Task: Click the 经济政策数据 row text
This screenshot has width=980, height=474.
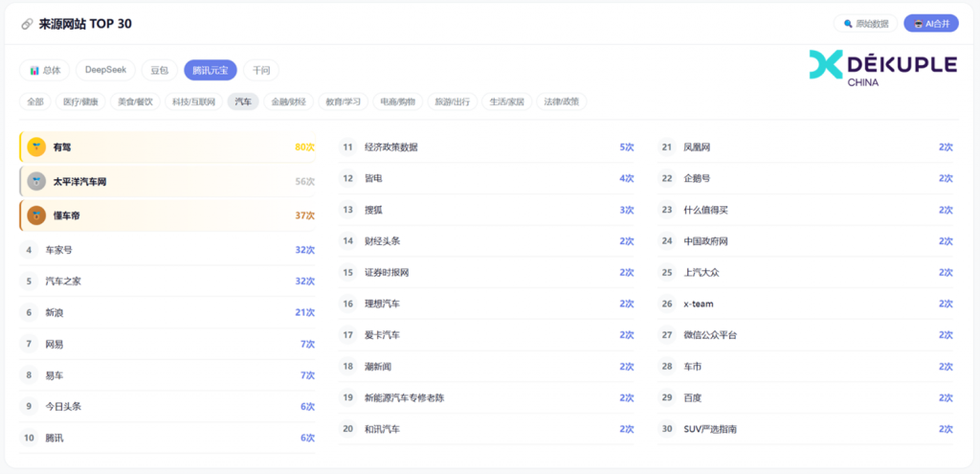Action: 391,147
